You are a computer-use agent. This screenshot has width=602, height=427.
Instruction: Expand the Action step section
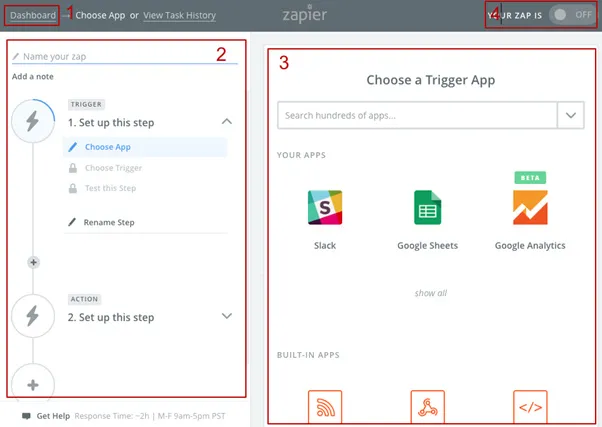pyautogui.click(x=227, y=316)
